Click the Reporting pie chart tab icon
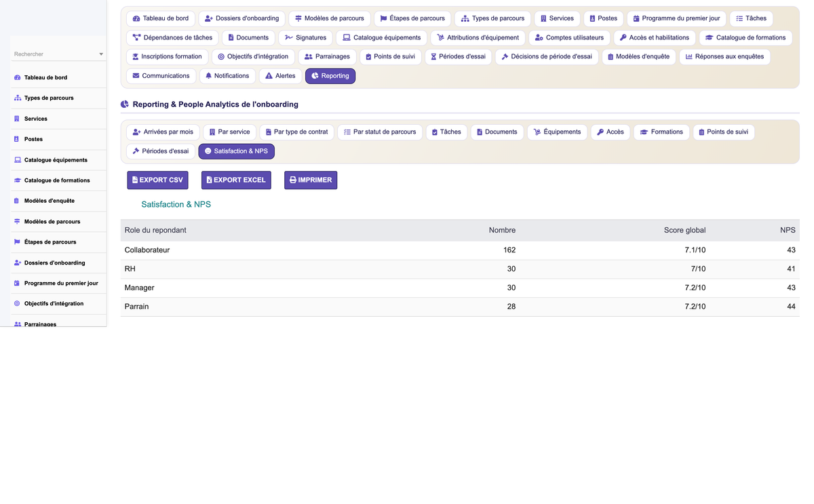 pos(315,76)
